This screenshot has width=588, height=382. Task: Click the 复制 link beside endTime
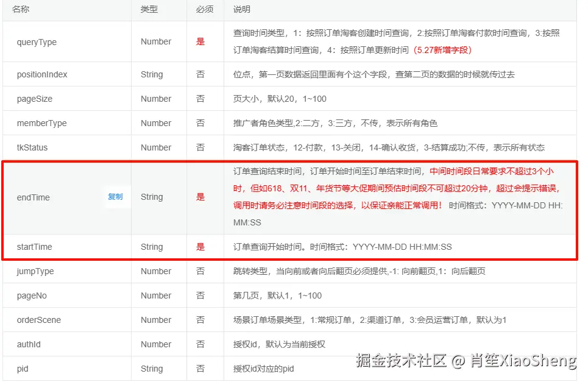[115, 197]
